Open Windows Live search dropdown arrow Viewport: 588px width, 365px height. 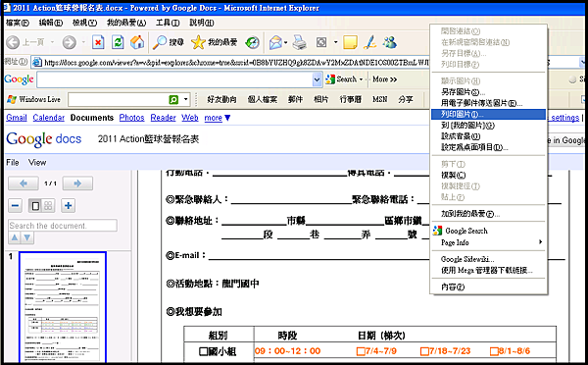pos(185,99)
